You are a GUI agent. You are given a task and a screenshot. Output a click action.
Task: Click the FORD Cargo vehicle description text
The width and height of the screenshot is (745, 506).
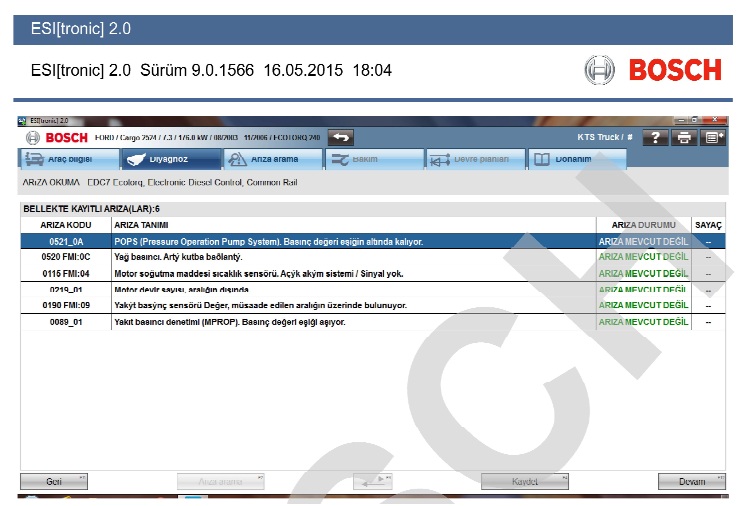click(207, 137)
